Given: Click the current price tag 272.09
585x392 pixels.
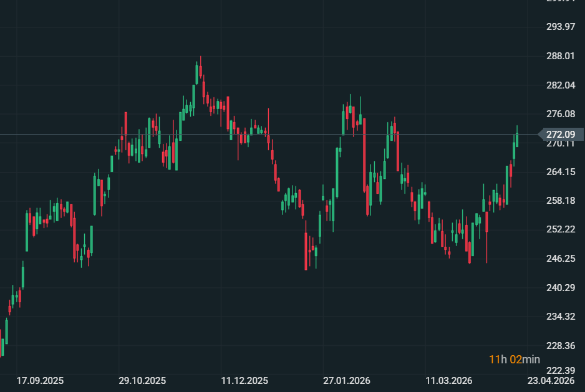Looking at the screenshot, I should click(560, 135).
